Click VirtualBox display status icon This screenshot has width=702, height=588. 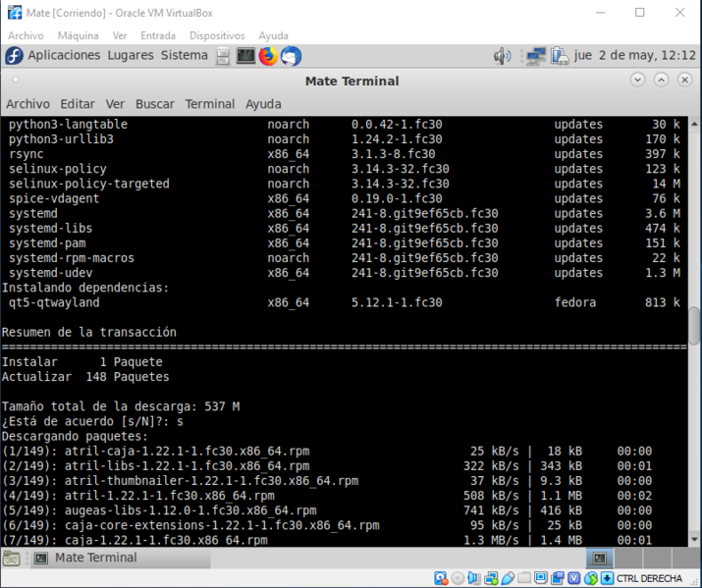point(540,578)
